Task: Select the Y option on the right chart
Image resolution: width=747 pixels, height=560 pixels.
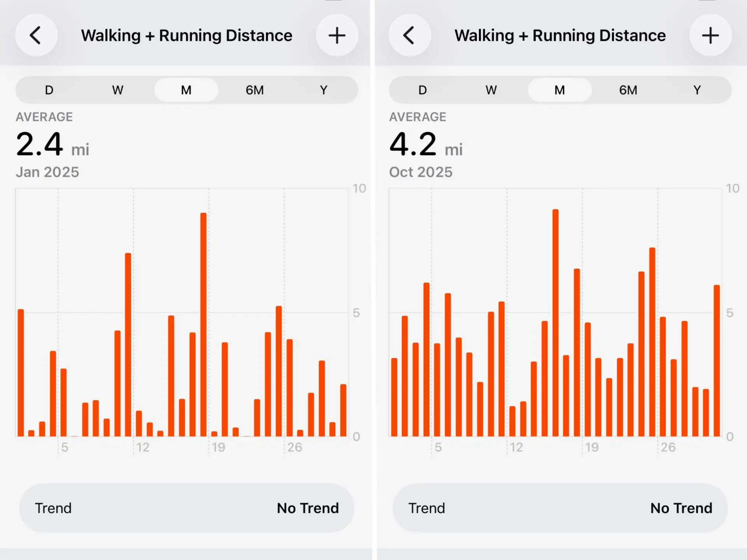Action: pyautogui.click(x=696, y=90)
